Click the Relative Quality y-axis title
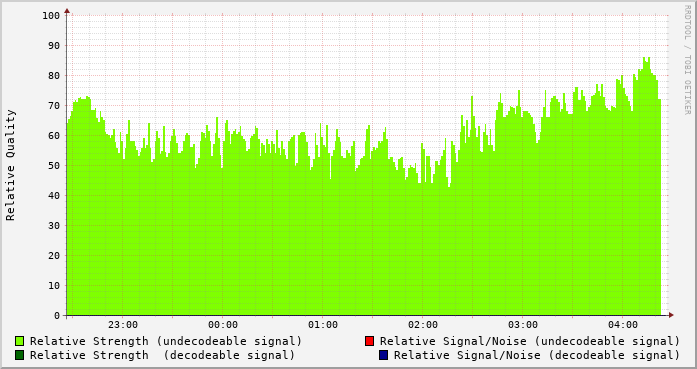697x369 pixels. click(x=10, y=165)
